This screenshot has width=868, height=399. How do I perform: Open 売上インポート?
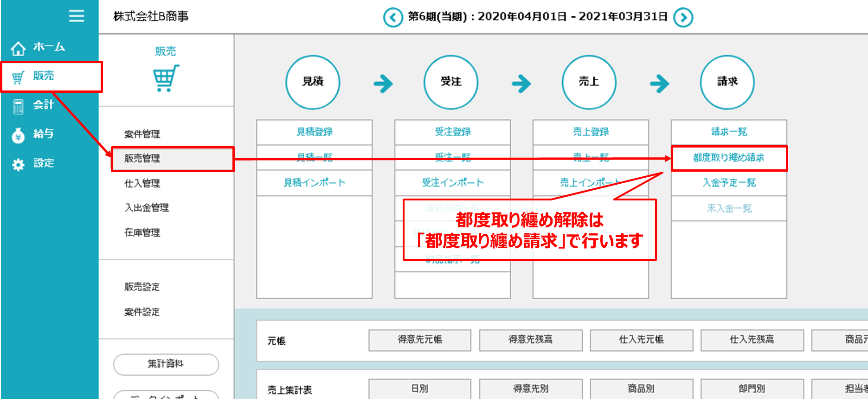tap(591, 183)
